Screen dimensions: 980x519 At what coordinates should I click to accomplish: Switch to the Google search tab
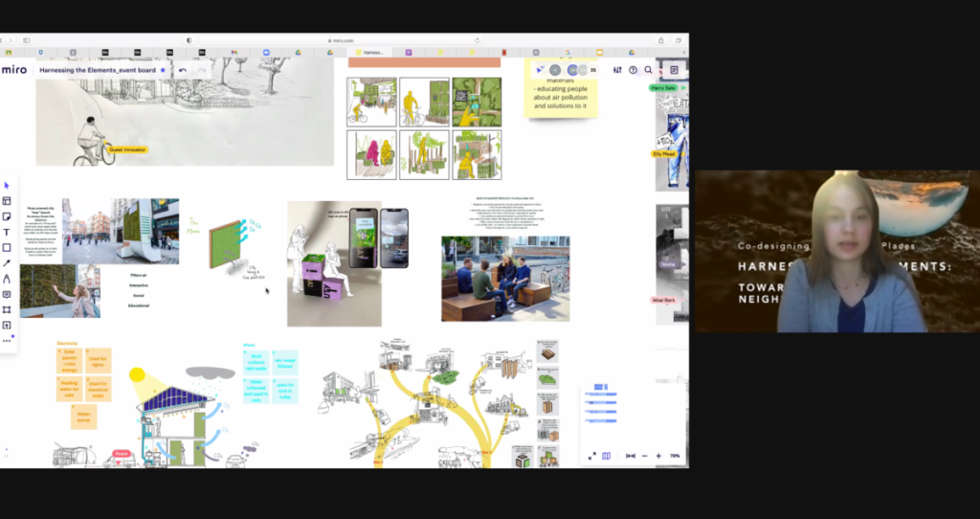pos(568,53)
